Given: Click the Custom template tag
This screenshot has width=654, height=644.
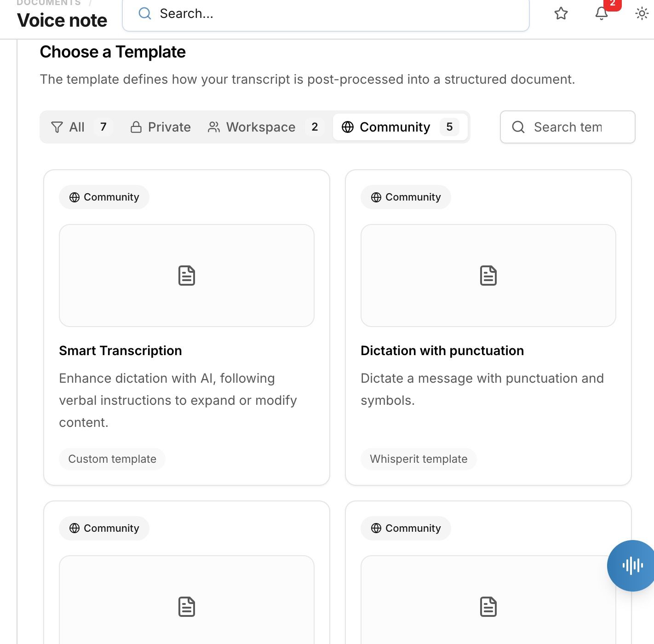Looking at the screenshot, I should (x=112, y=459).
